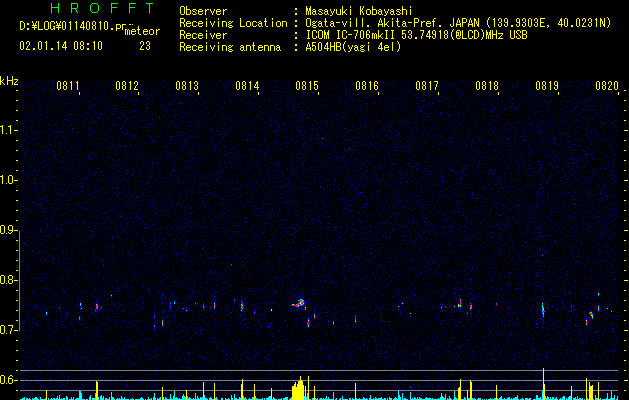Click the Receiver label

click(203, 35)
